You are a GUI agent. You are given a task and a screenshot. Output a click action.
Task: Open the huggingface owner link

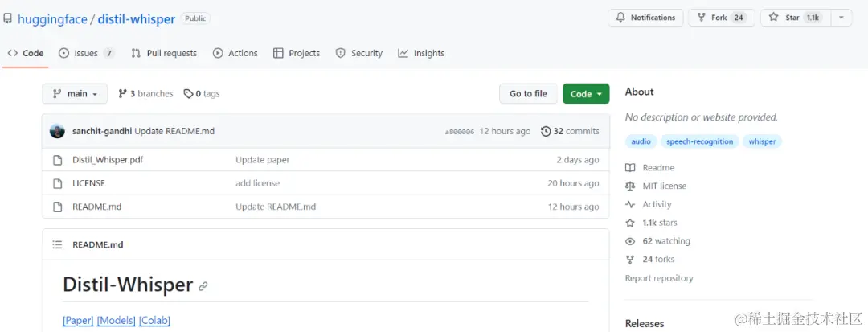click(52, 18)
